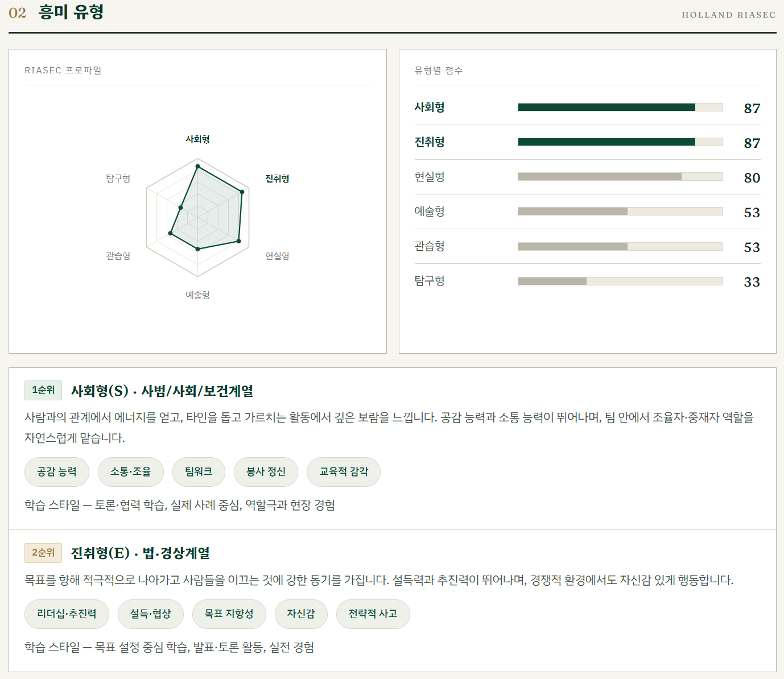Viewport: 784px width, 679px height.
Task: Click the 팀워크 tag chip
Action: pos(199,472)
